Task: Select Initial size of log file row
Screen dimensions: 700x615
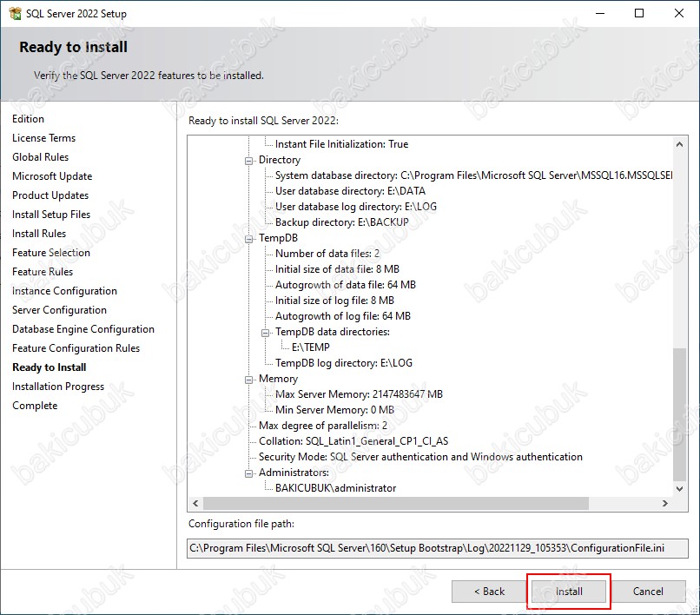Action: click(335, 301)
